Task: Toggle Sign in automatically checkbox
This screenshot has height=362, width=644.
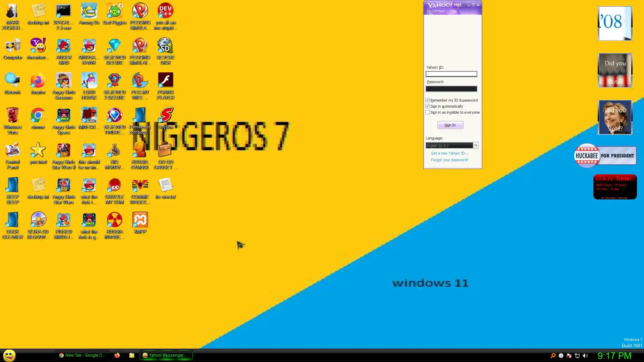Action: click(x=428, y=106)
